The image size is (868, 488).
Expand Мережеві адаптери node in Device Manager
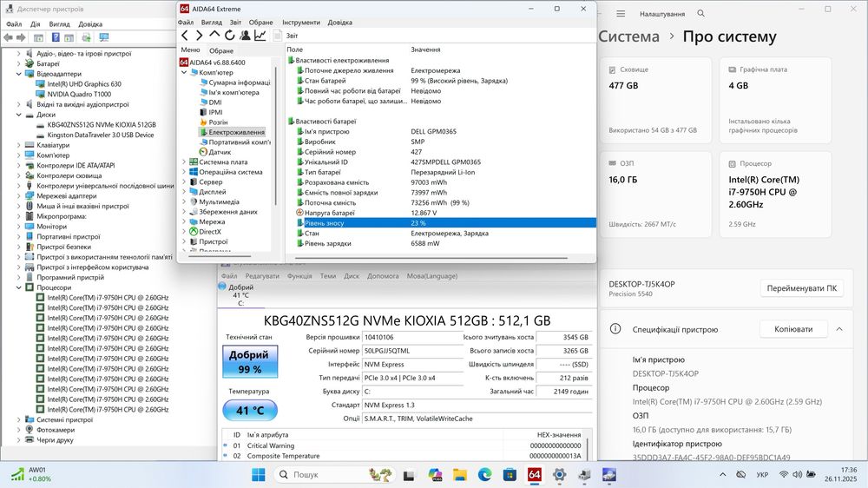[x=19, y=195]
